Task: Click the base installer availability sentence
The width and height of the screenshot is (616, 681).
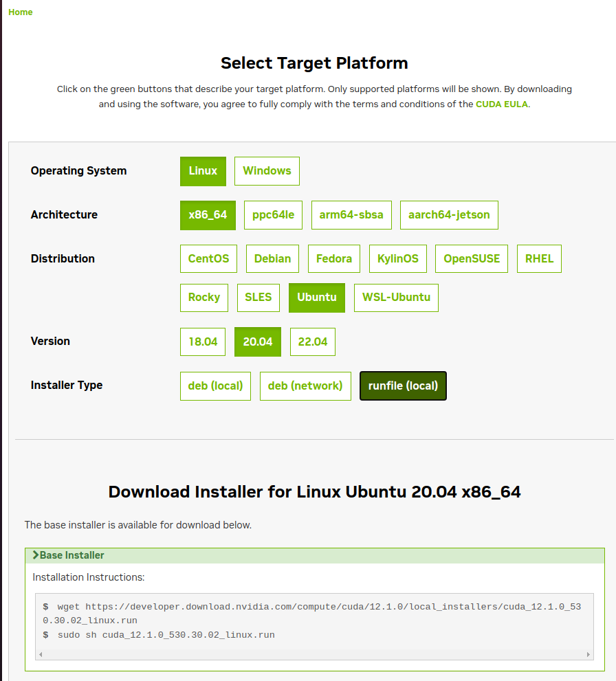Action: 138,525
